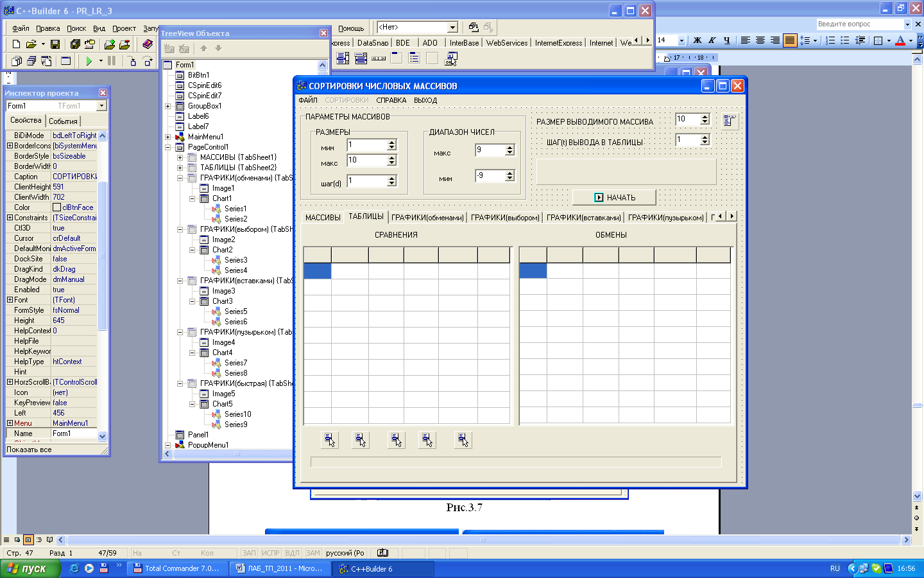Toggle Bold formatting in Word toolbar
The height and width of the screenshot is (578, 924).
(x=697, y=40)
